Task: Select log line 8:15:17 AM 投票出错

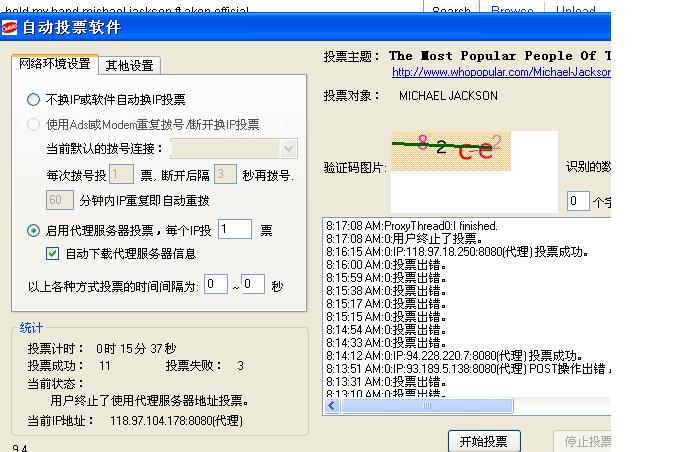Action: 386,304
